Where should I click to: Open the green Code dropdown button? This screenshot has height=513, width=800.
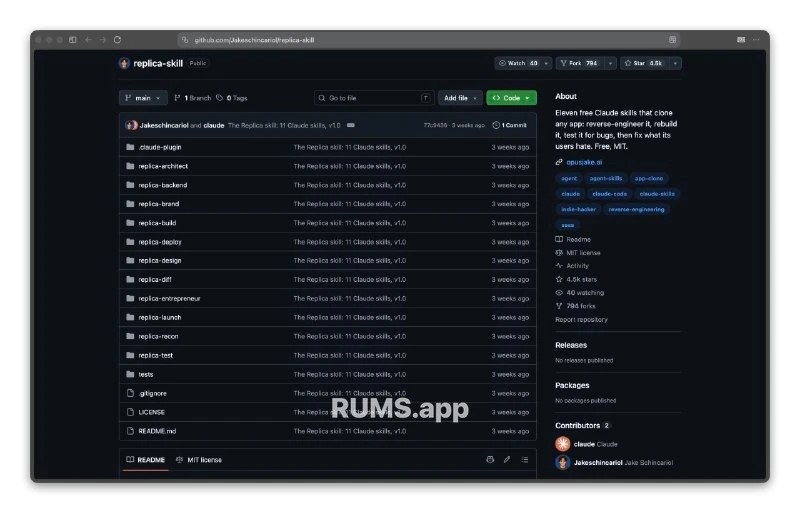click(512, 98)
